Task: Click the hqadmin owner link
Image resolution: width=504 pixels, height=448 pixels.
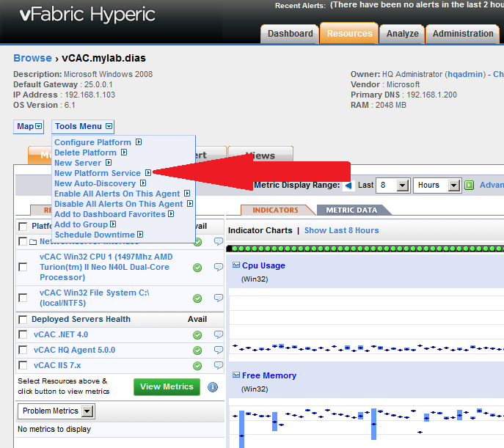Action: (x=465, y=74)
